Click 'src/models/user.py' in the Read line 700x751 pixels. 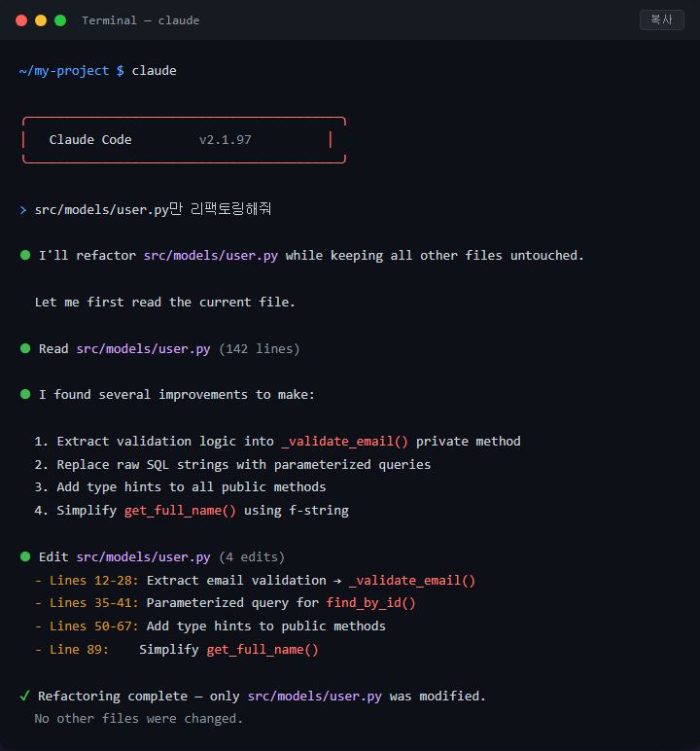[143, 349]
